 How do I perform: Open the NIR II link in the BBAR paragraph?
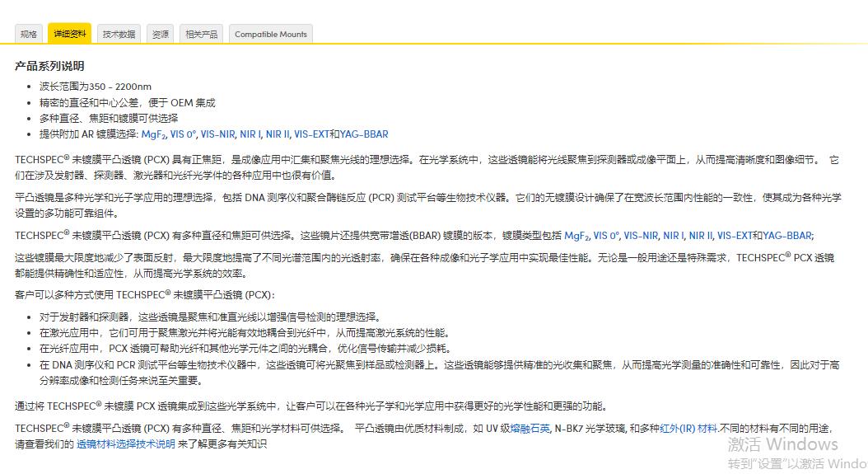point(701,236)
